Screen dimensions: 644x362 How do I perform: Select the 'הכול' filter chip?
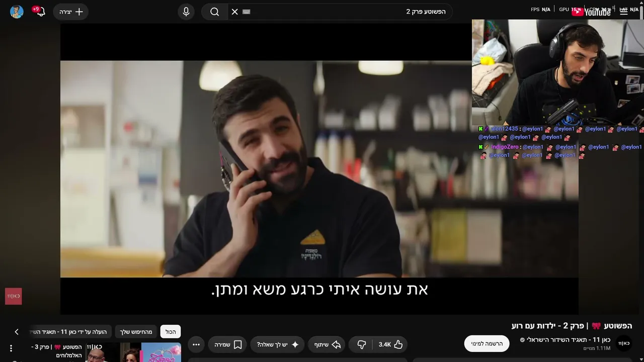(x=171, y=332)
